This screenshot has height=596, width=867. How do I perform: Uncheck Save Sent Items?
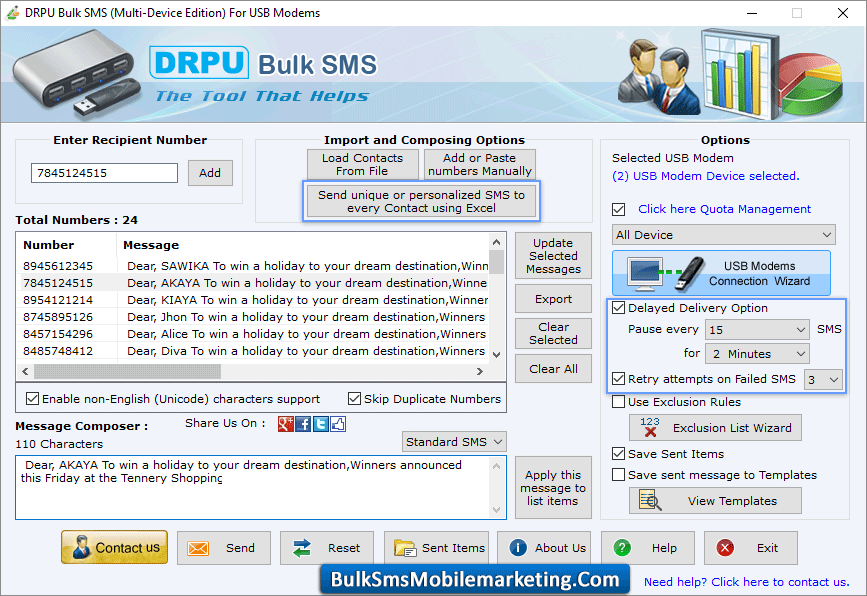click(619, 454)
